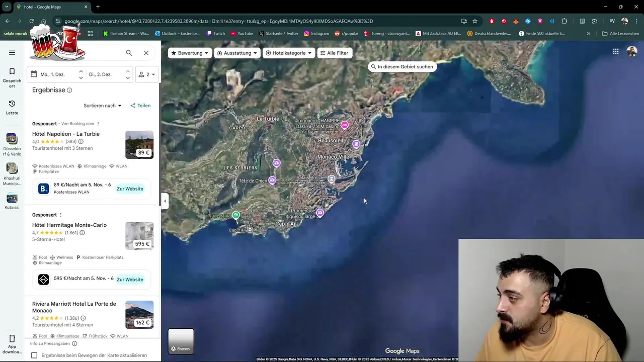The height and width of the screenshot is (362, 644).
Task: Open the Düsseldorf & Venlo recent entry
Action: click(x=12, y=144)
